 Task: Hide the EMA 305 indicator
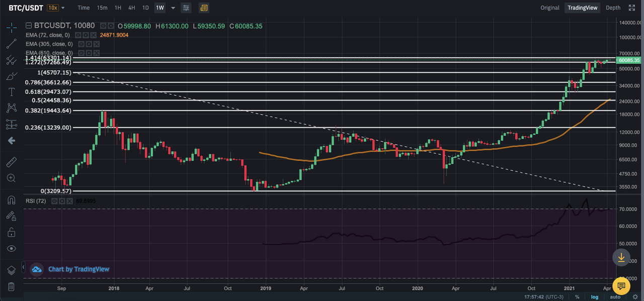[x=82, y=44]
